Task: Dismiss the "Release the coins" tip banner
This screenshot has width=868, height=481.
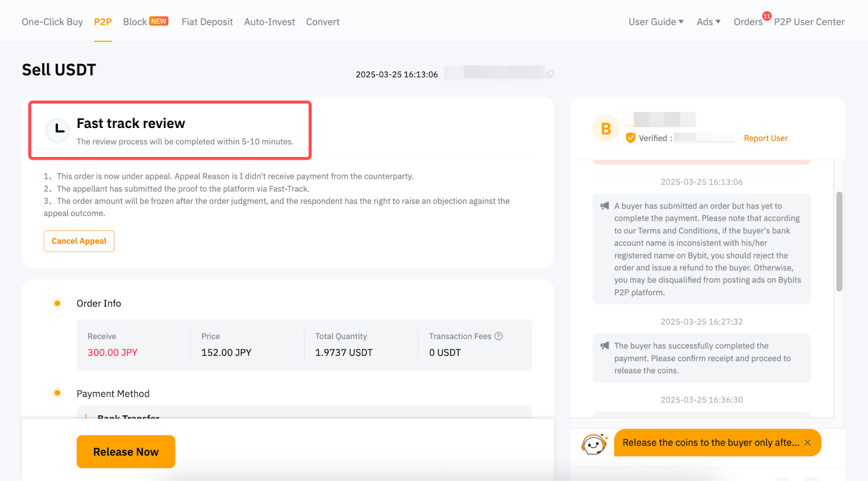Action: click(x=808, y=442)
